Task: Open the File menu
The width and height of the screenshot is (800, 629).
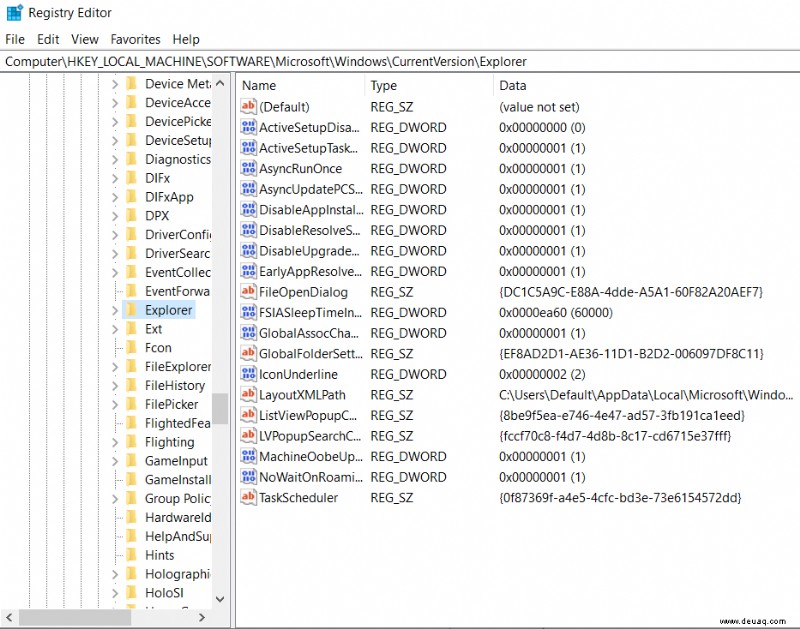Action: [x=15, y=39]
